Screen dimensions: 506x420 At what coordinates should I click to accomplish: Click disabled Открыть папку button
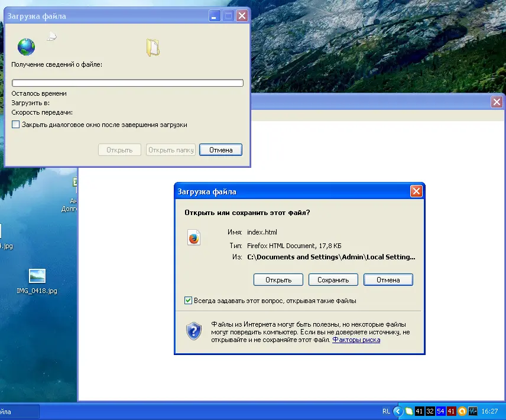(x=171, y=150)
